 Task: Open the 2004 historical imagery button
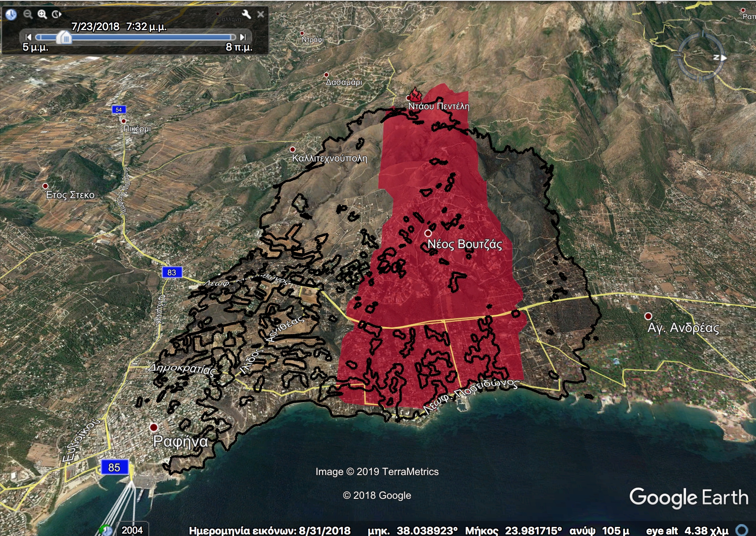132,530
